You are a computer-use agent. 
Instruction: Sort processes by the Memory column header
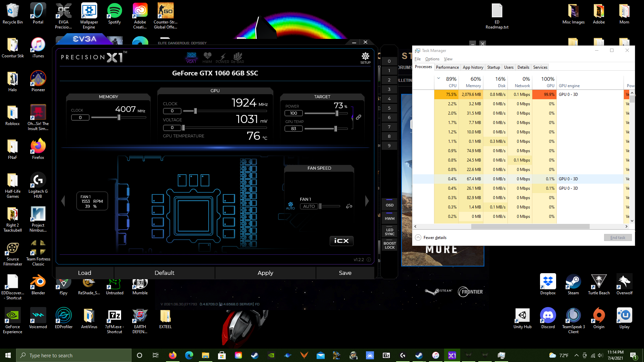471,82
